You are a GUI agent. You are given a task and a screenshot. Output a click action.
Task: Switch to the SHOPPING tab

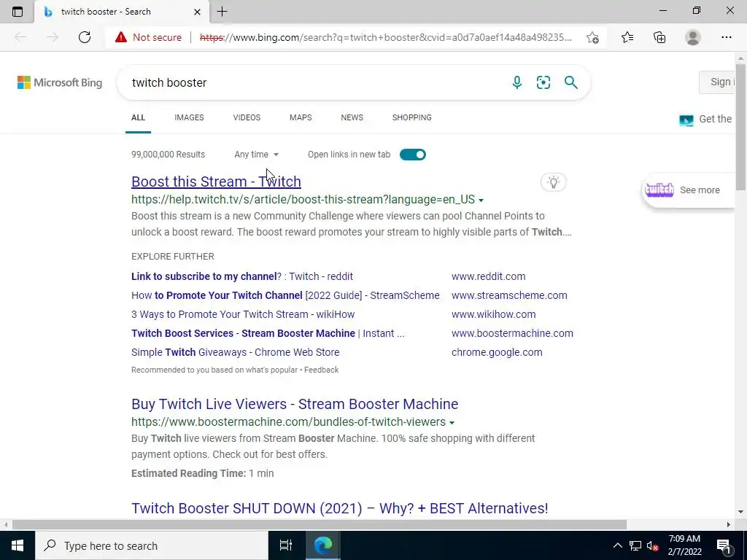[412, 117]
